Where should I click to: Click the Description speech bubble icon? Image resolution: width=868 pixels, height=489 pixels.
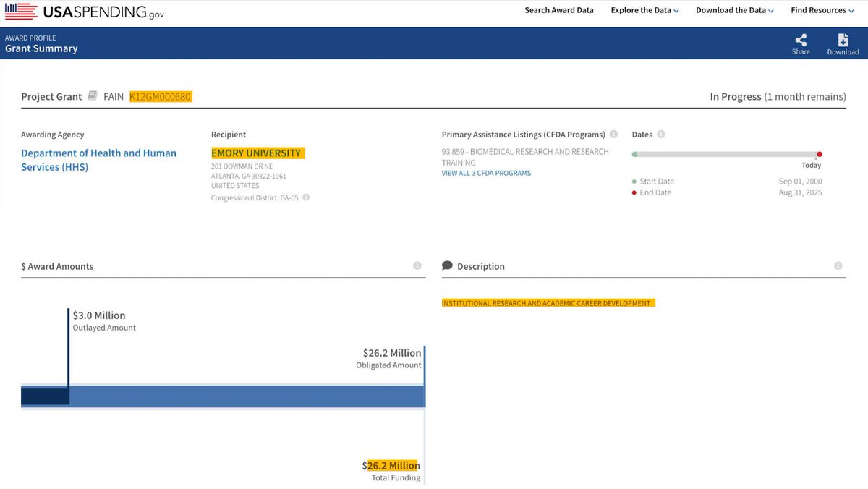click(x=447, y=266)
